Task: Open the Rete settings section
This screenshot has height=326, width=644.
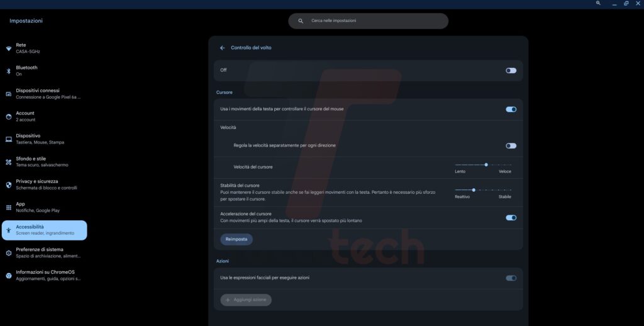Action: tap(45, 48)
